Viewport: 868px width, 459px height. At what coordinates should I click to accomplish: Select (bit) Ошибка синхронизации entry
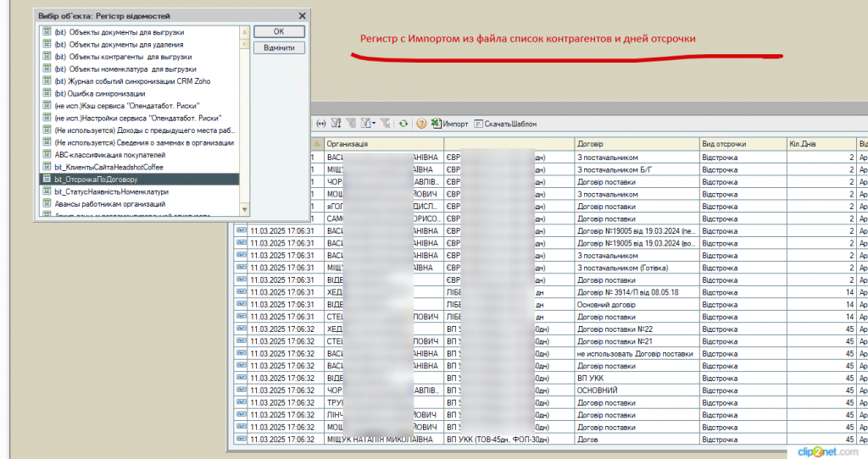(140, 93)
